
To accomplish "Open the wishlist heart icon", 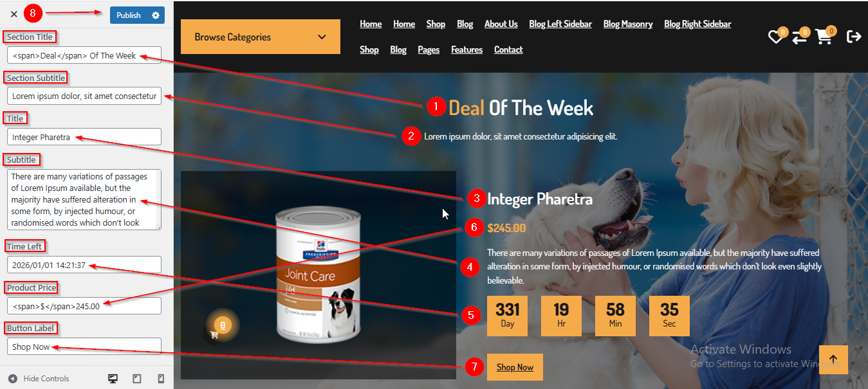I will point(775,37).
